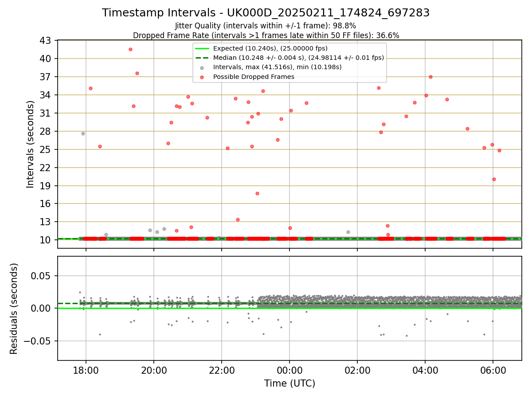Click the red point at 37 seconds after 04:00
Image resolution: width=532 pixels, height=399 pixels.
coord(430,77)
